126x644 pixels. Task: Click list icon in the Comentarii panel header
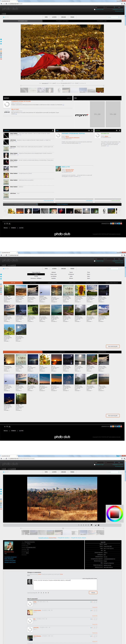[x=52, y=131]
